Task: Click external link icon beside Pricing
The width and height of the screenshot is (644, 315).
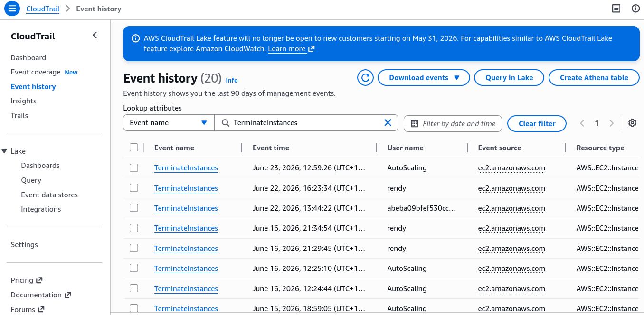Action: coord(39,280)
